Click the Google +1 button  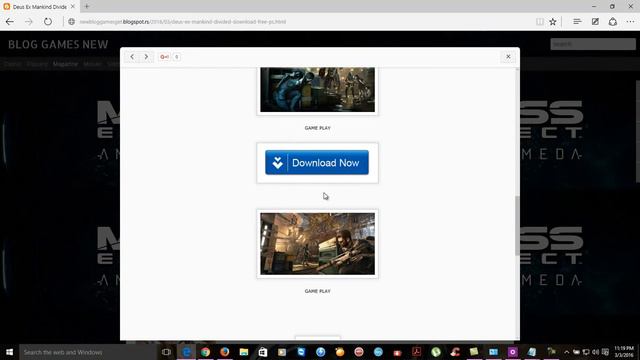coord(164,57)
